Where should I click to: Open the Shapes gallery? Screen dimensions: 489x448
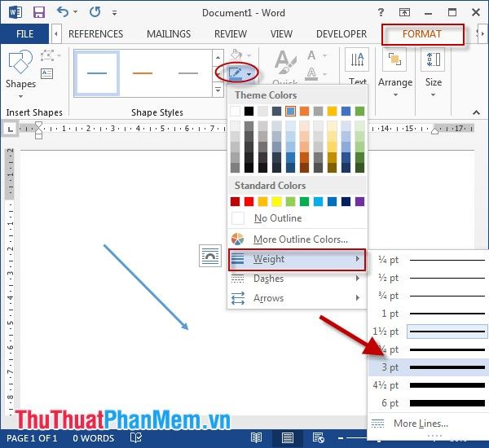20,69
